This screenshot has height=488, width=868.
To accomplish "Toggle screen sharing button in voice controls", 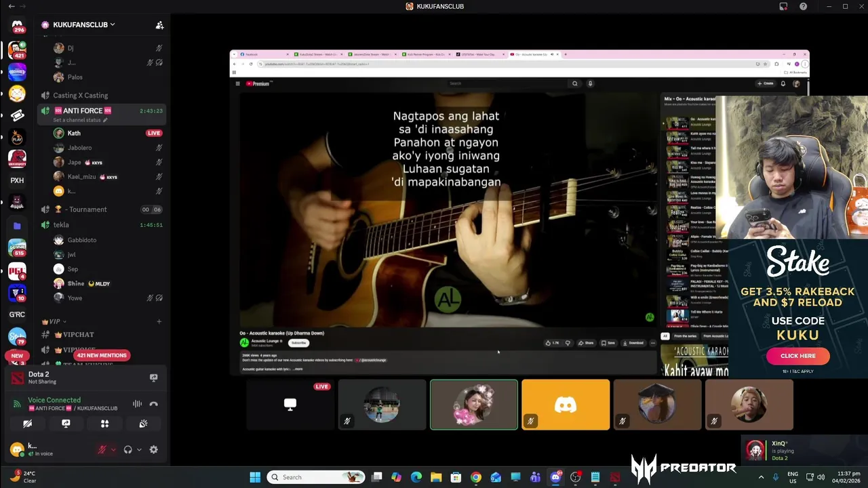I will coord(66,424).
